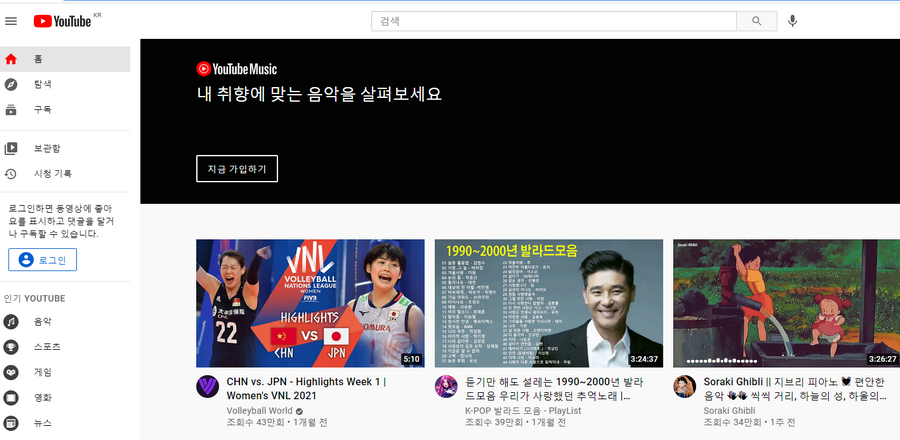Select 시청 기록 in the sidebar
The width and height of the screenshot is (900, 440).
pyautogui.click(x=65, y=174)
